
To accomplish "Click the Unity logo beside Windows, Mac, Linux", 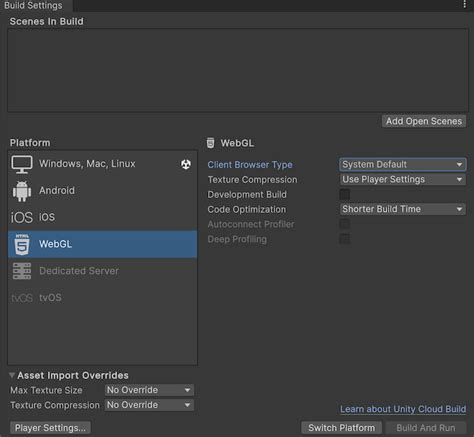I will point(186,164).
